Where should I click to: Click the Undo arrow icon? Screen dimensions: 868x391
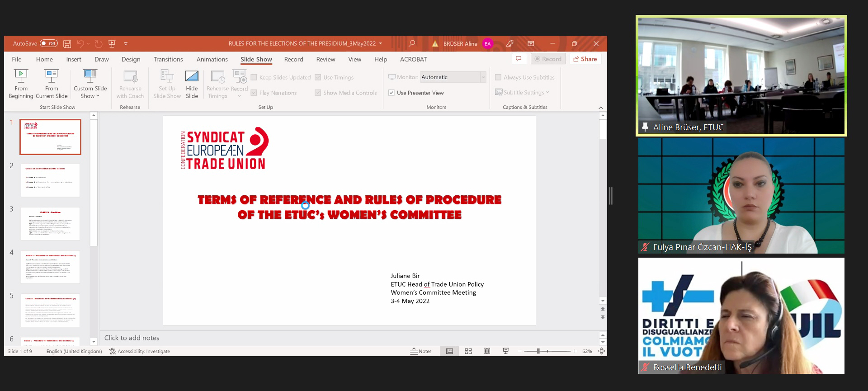[x=80, y=44]
